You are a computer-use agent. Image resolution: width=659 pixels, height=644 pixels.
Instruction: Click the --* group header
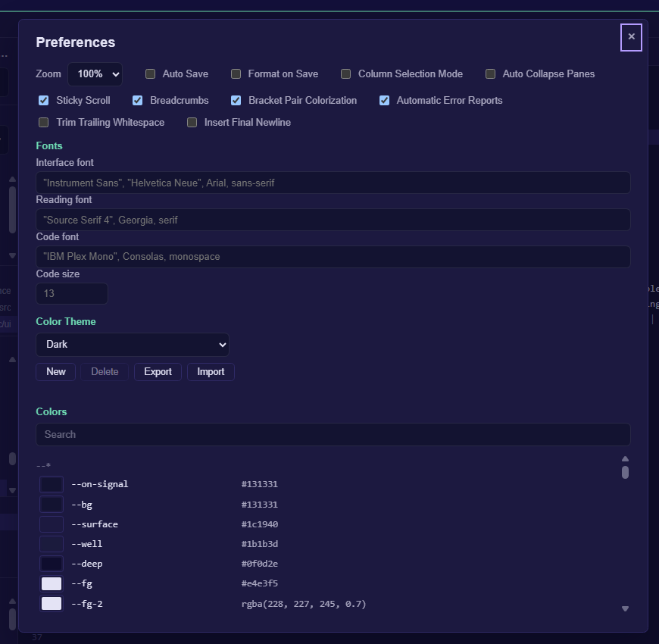pyautogui.click(x=43, y=465)
